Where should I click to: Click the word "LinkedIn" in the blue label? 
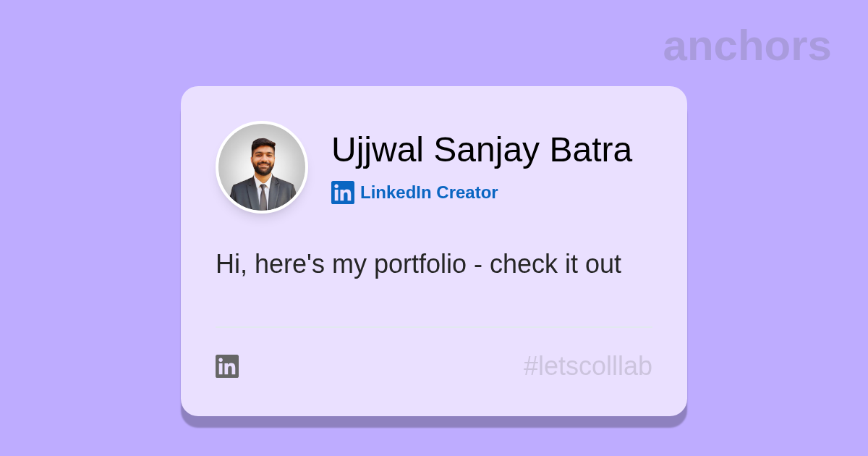(396, 193)
